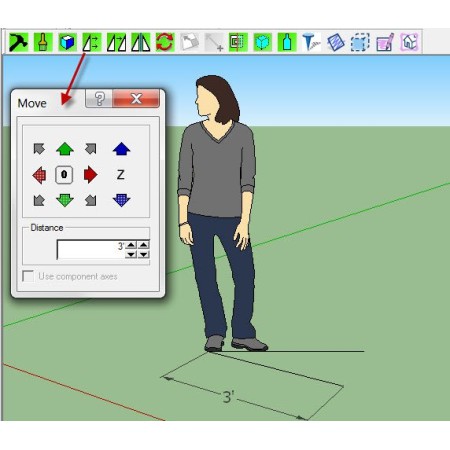450x450 pixels.
Task: Click the cyan wireframe cube toolbar icon
Action: (x=262, y=42)
